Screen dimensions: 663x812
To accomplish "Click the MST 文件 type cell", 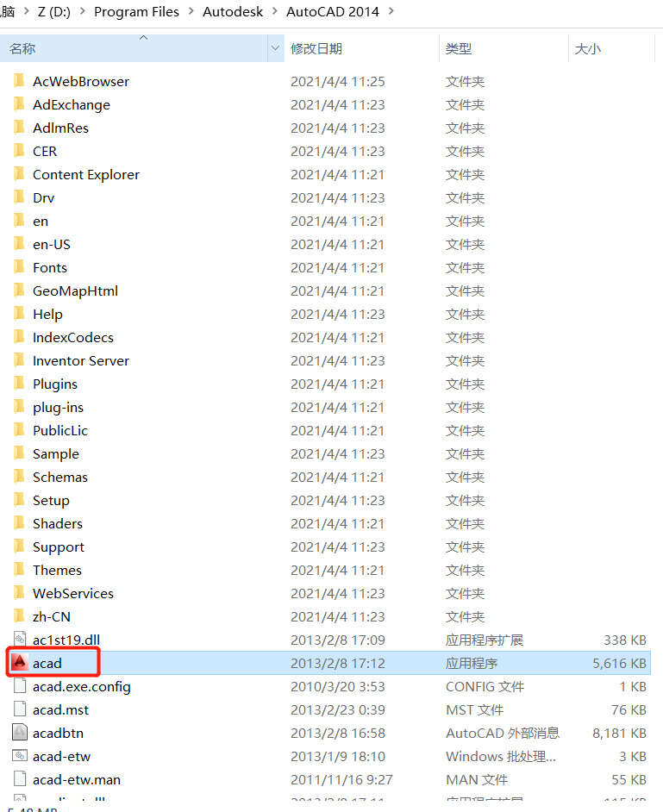I will tap(474, 710).
